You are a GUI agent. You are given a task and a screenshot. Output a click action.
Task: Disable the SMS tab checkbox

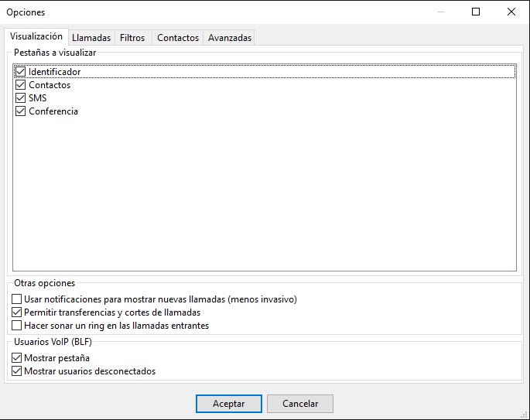click(x=21, y=98)
